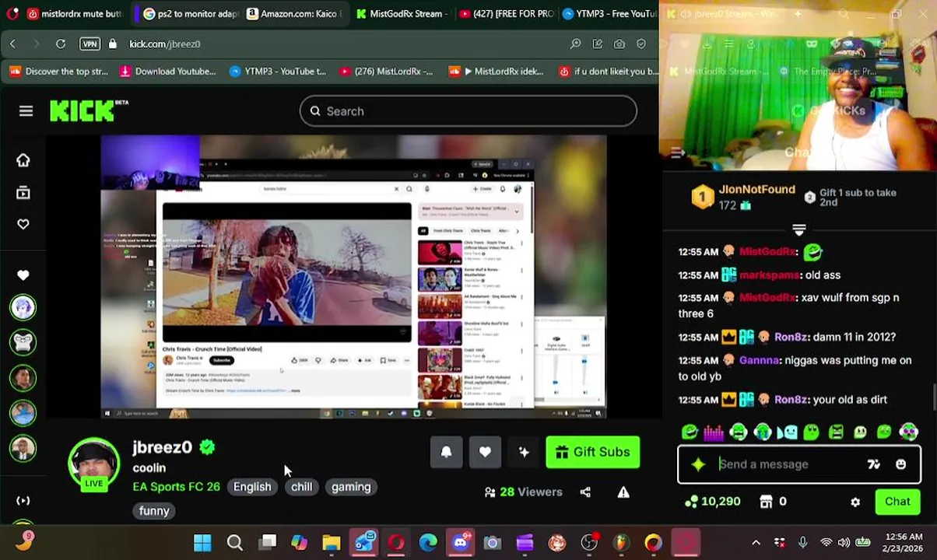This screenshot has width=937, height=560.
Task: Select the English tag
Action: (x=252, y=487)
